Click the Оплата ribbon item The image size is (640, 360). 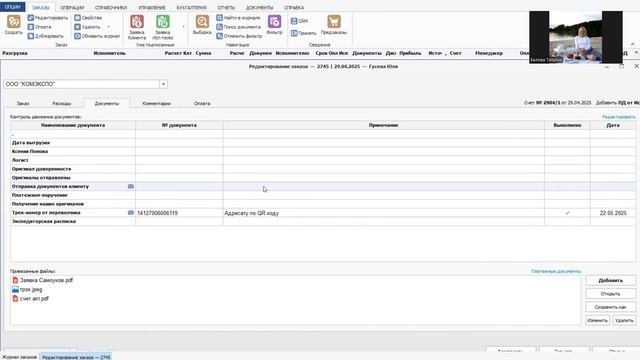click(40, 27)
